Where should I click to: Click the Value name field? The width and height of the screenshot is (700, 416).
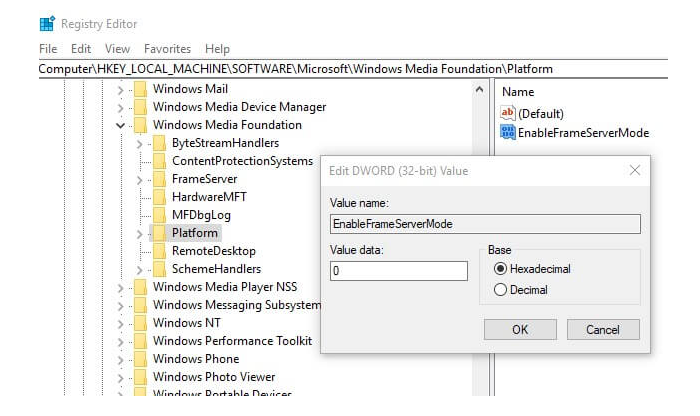(485, 224)
